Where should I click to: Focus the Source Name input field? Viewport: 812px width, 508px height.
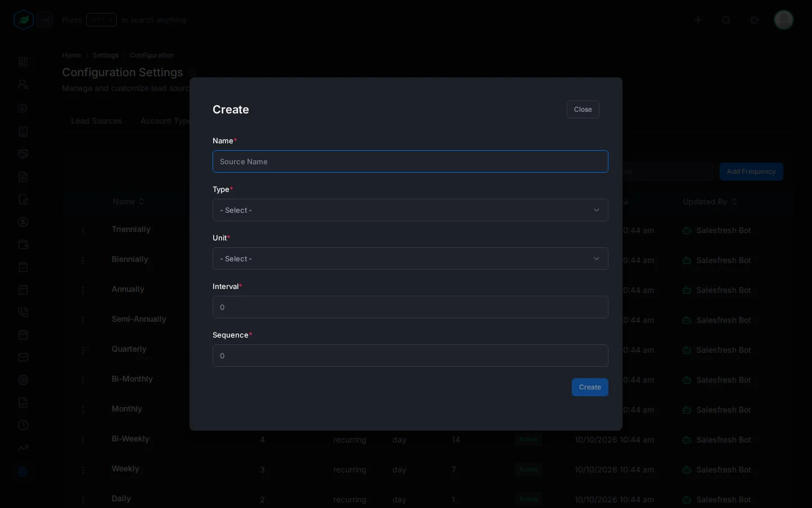coord(411,161)
